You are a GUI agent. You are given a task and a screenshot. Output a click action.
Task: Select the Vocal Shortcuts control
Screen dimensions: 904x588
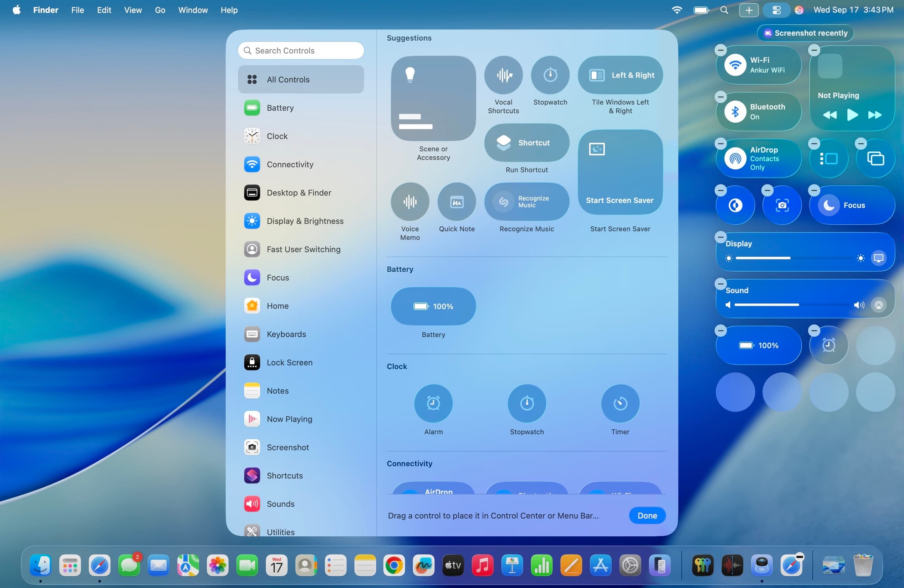coord(503,74)
